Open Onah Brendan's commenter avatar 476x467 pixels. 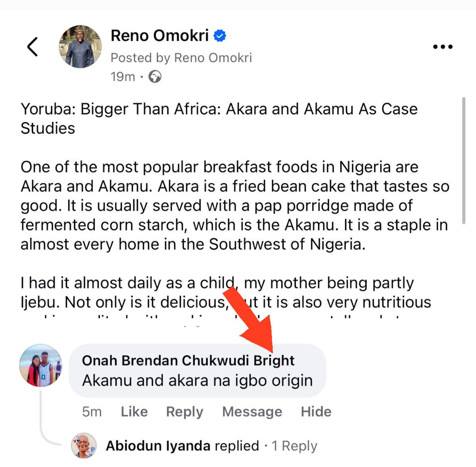click(41, 365)
